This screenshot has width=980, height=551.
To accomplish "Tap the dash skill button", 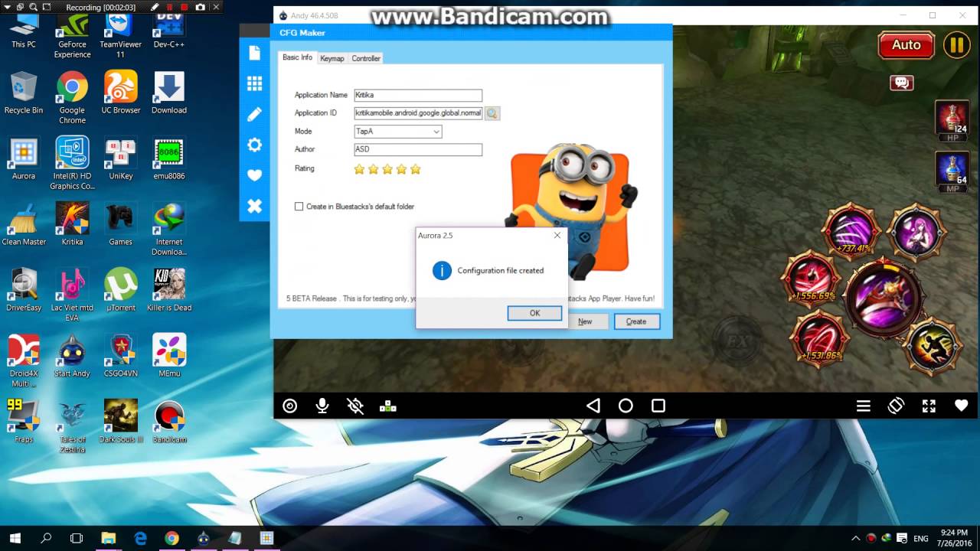I will [x=933, y=347].
